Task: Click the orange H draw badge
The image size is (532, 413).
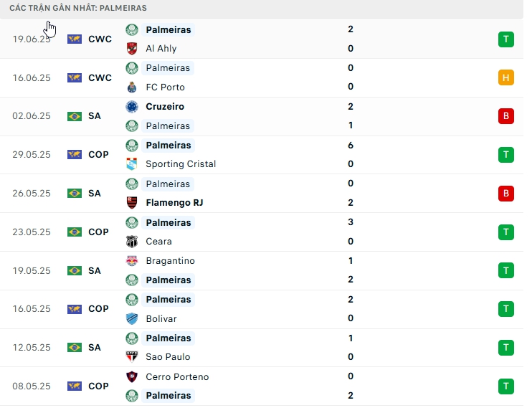Action: [x=506, y=77]
